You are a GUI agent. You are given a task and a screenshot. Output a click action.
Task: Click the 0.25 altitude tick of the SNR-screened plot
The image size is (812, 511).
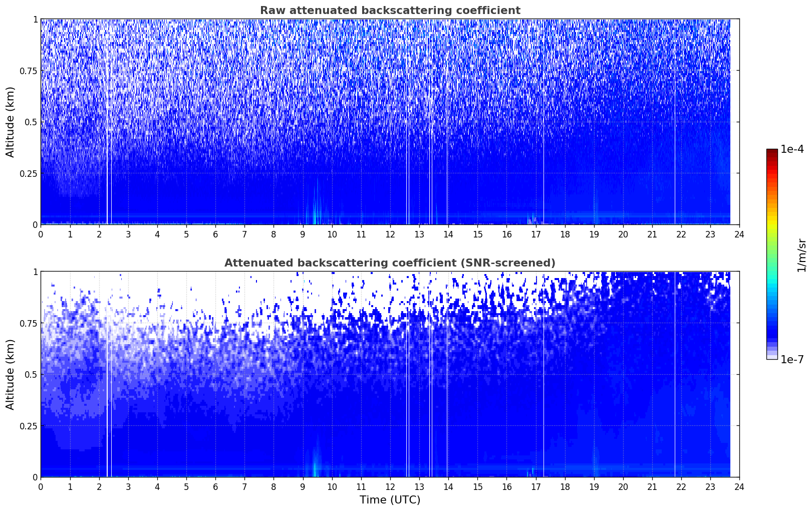(x=30, y=426)
